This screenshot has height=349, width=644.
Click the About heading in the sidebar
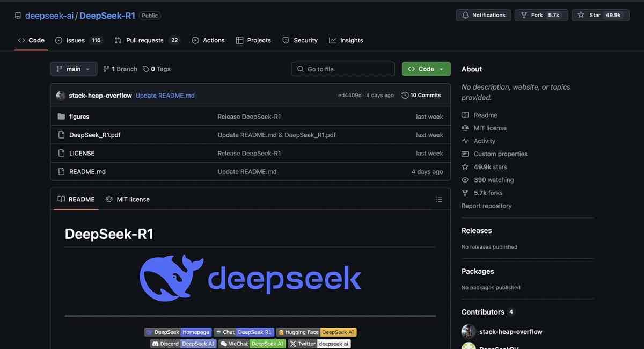472,69
